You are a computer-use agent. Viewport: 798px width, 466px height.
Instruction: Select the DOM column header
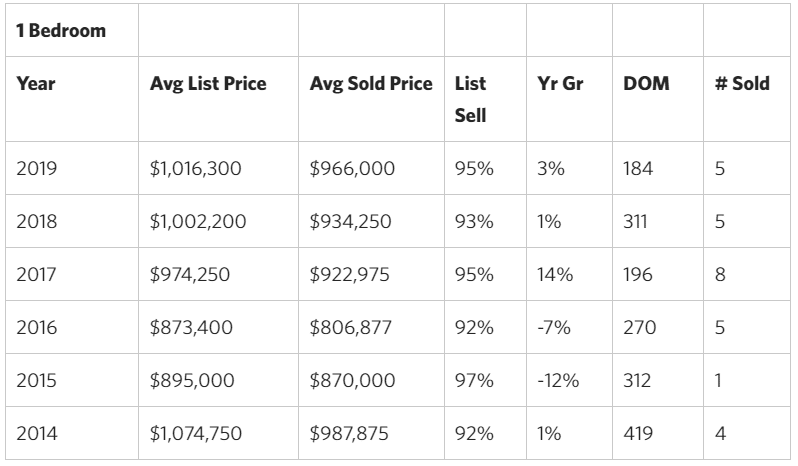(645, 84)
